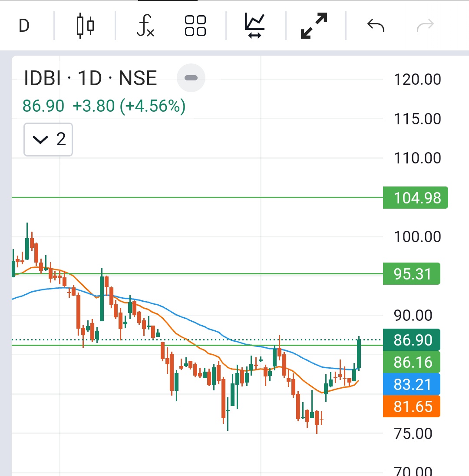Image resolution: width=469 pixels, height=476 pixels.
Task: Click the grey market status pill button
Action: pyautogui.click(x=191, y=78)
